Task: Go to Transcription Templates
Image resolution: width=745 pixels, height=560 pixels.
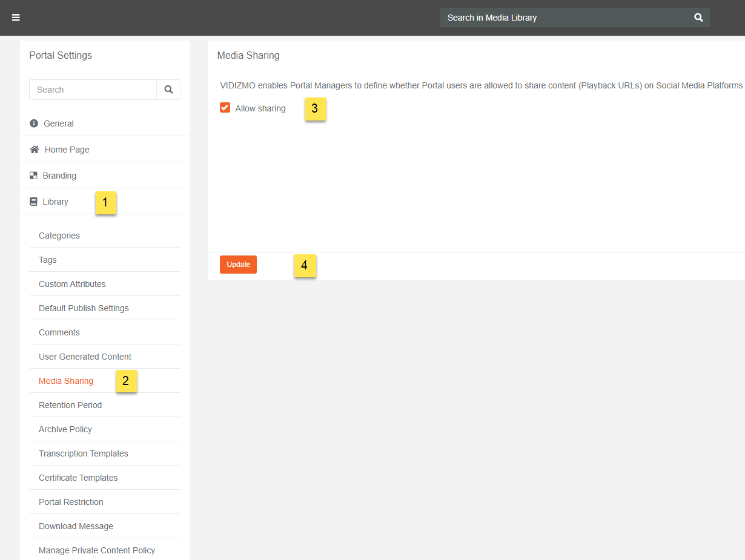Action: pos(84,453)
